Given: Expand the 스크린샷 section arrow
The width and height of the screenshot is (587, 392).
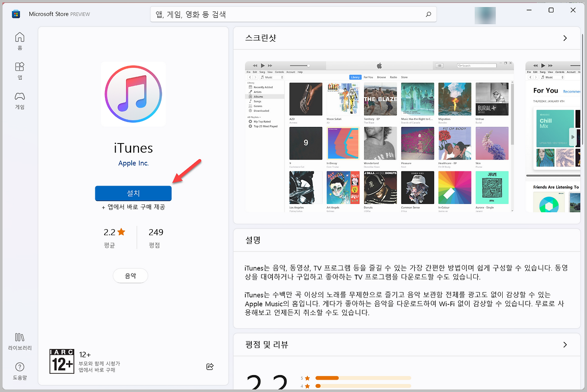Looking at the screenshot, I should pyautogui.click(x=565, y=38).
